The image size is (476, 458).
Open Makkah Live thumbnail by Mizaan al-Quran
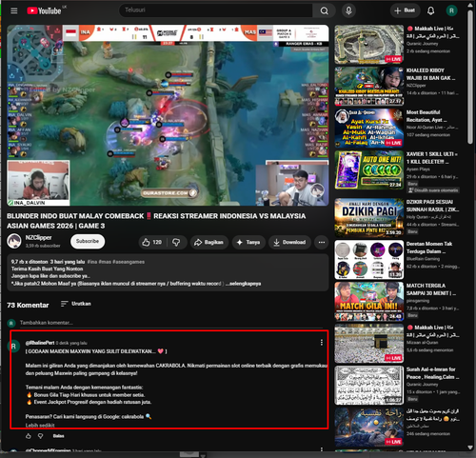(x=369, y=344)
